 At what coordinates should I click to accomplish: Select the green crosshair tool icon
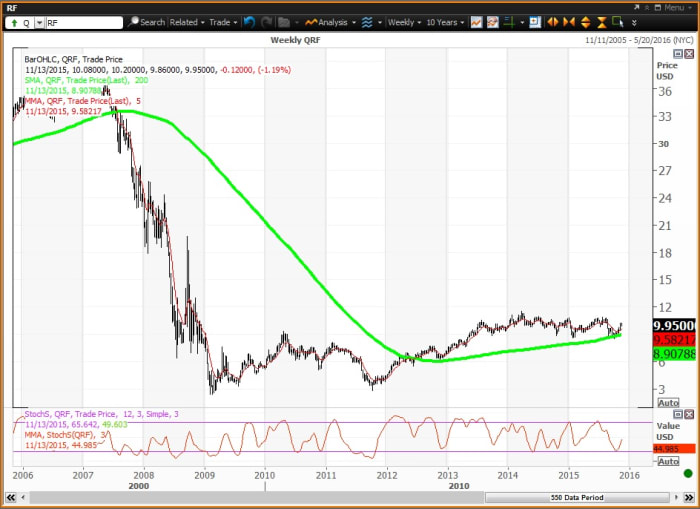[509, 22]
